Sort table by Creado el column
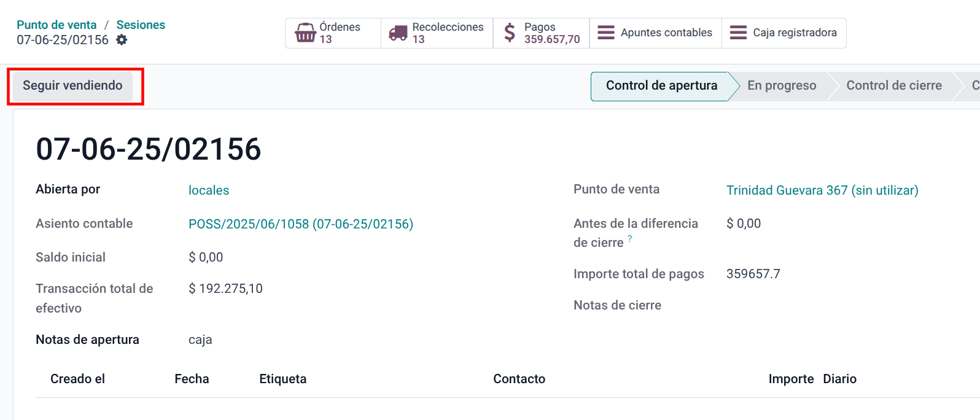Screen dimensions: 980x420 coord(77,379)
